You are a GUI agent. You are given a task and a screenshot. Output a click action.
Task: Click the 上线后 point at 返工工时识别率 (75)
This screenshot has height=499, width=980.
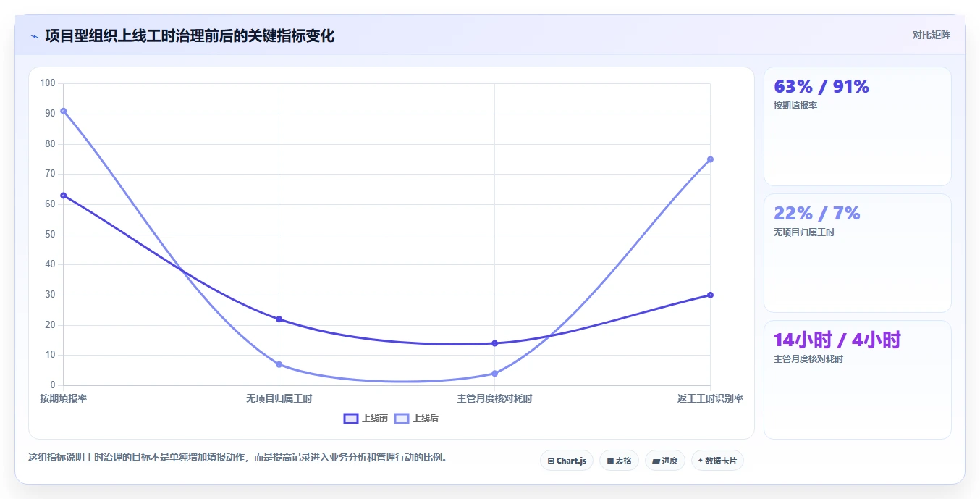tap(710, 159)
